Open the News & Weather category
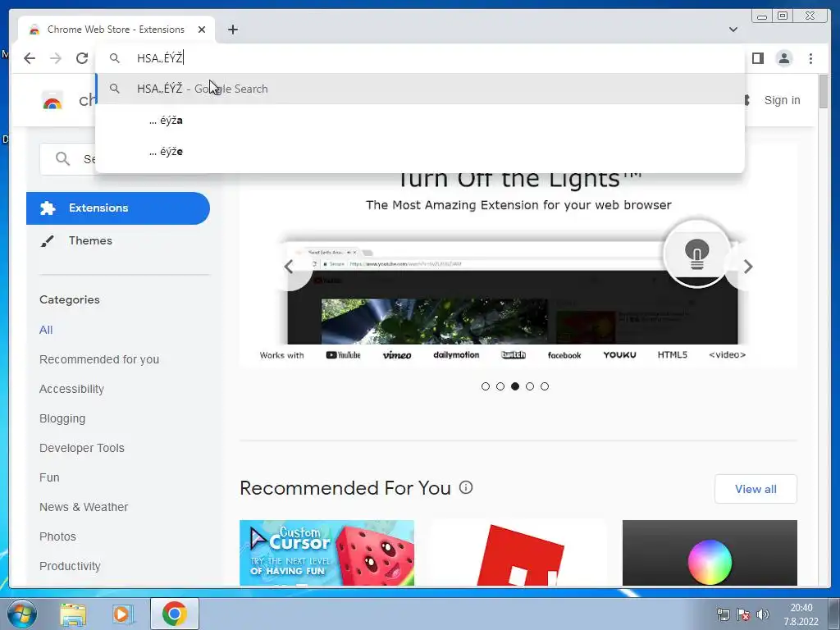The height and width of the screenshot is (630, 840). click(84, 507)
